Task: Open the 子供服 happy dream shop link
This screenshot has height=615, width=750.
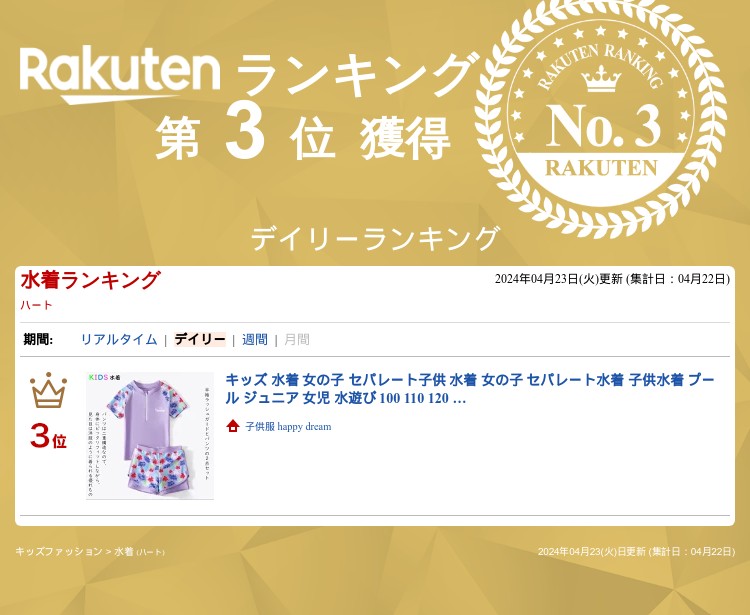Action: [288, 426]
